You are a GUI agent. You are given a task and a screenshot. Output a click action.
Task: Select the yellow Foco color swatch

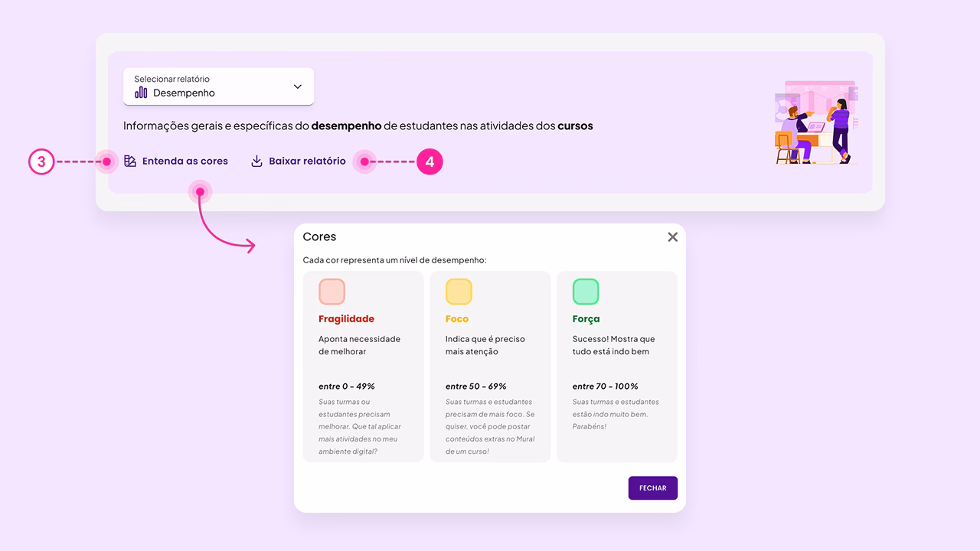point(459,292)
